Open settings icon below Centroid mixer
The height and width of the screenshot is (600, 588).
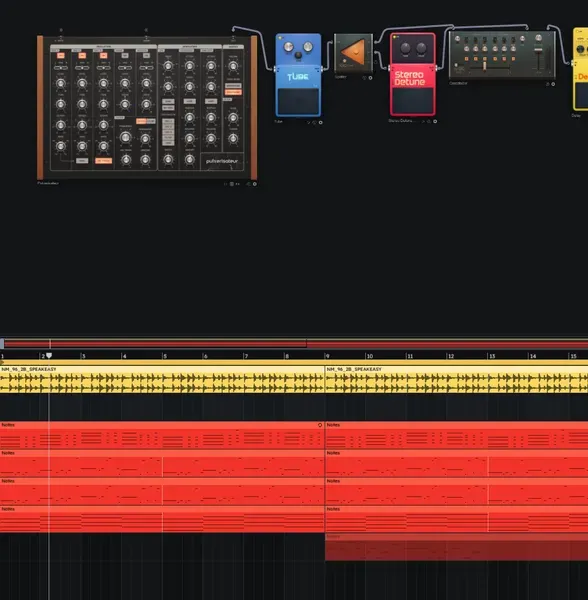[553, 84]
